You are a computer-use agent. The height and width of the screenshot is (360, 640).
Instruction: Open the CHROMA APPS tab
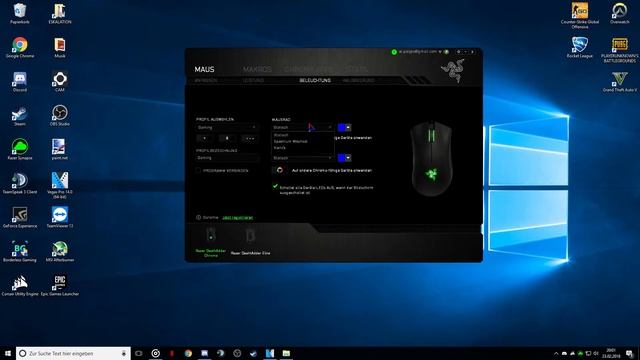(x=309, y=69)
